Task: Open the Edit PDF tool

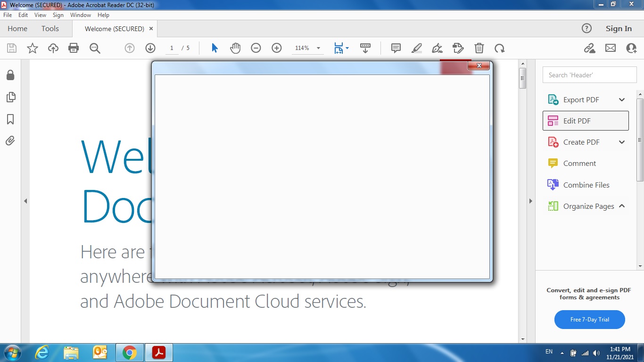Action: (586, 121)
